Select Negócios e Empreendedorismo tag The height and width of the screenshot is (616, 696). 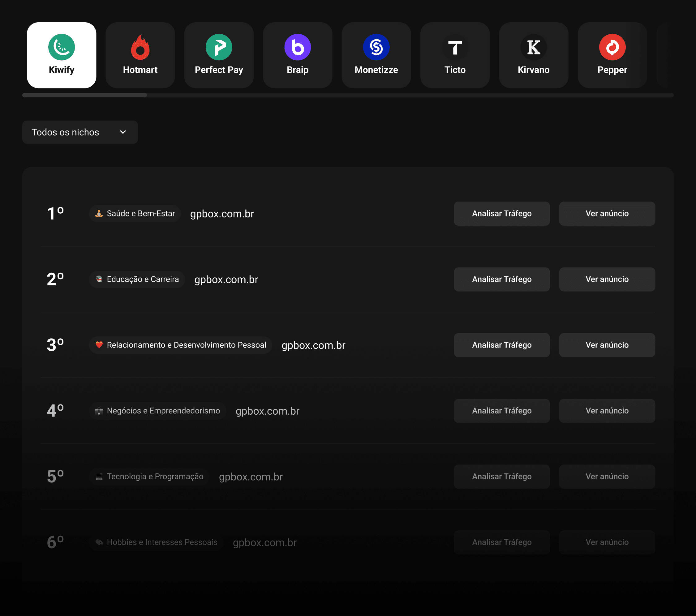click(x=157, y=411)
